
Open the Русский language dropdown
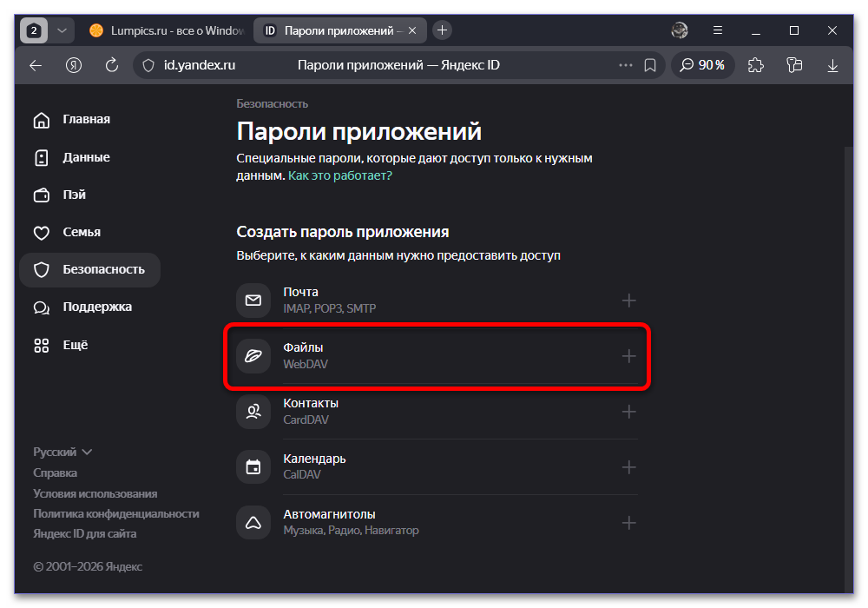coord(62,452)
